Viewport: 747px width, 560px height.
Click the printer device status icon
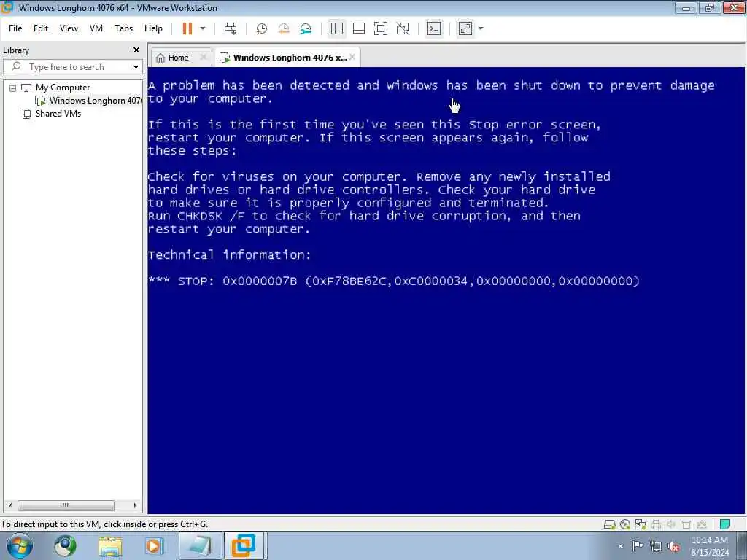click(x=656, y=525)
